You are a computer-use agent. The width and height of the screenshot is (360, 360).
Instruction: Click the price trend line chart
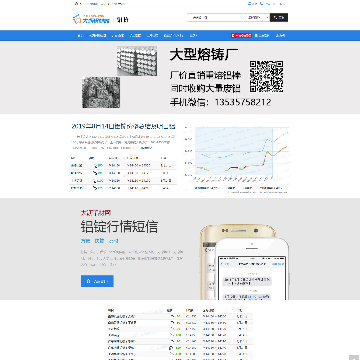[x=236, y=159]
